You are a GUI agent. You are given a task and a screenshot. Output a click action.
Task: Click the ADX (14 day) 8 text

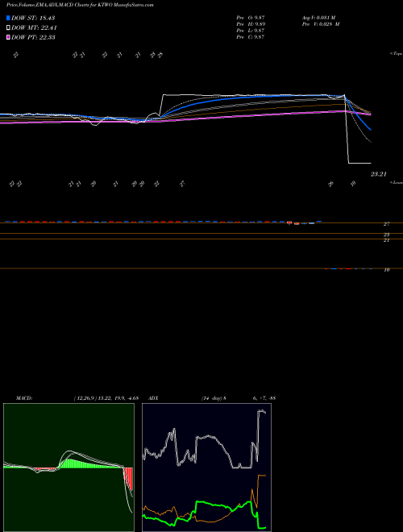tap(214, 398)
